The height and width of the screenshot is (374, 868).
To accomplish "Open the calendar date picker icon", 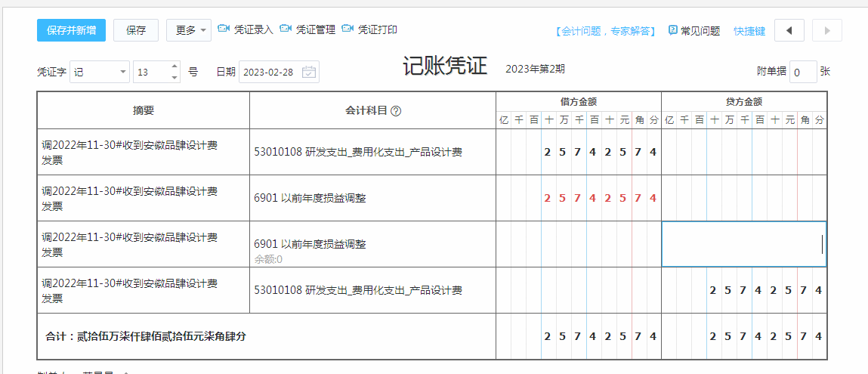I will click(x=308, y=72).
